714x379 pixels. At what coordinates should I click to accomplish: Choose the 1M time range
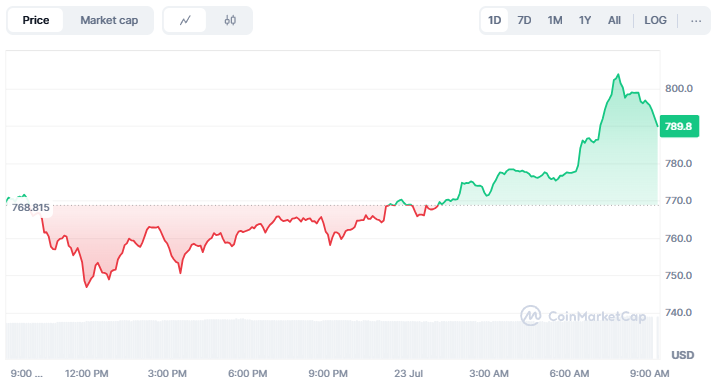[x=555, y=20]
